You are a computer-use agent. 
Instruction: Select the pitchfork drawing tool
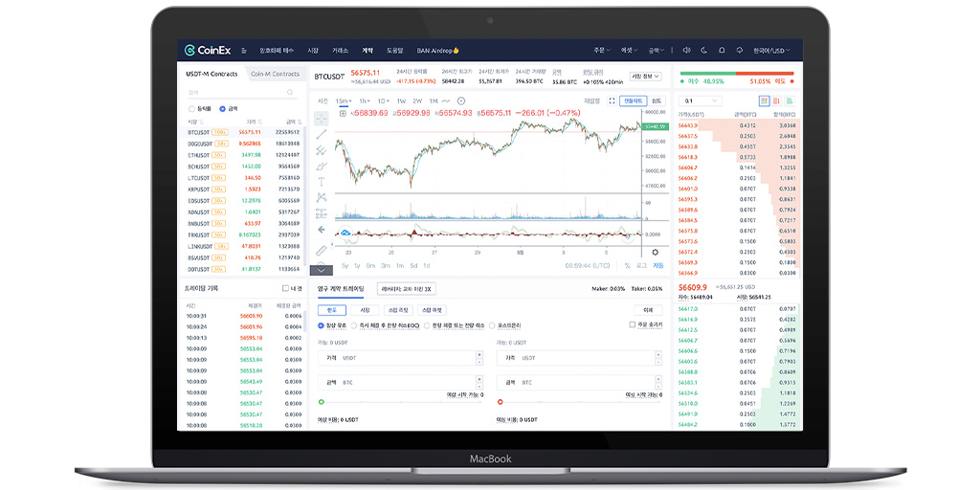point(322,150)
